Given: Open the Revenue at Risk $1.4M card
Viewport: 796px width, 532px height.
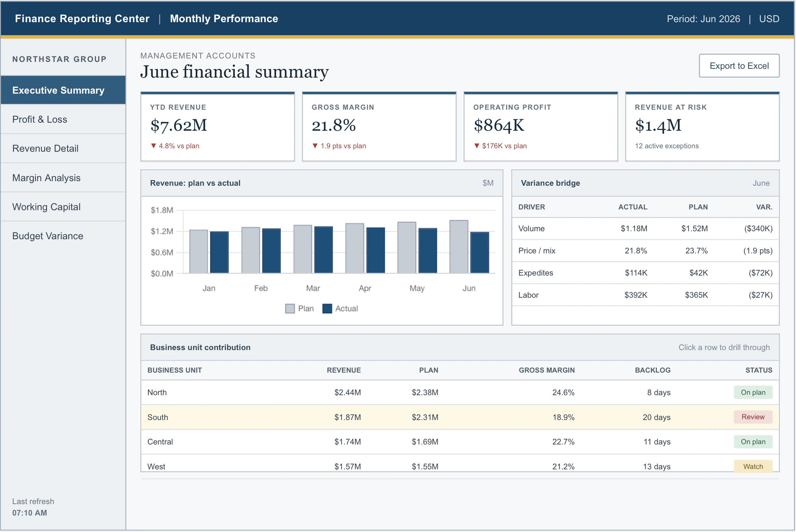Looking at the screenshot, I should click(x=702, y=127).
